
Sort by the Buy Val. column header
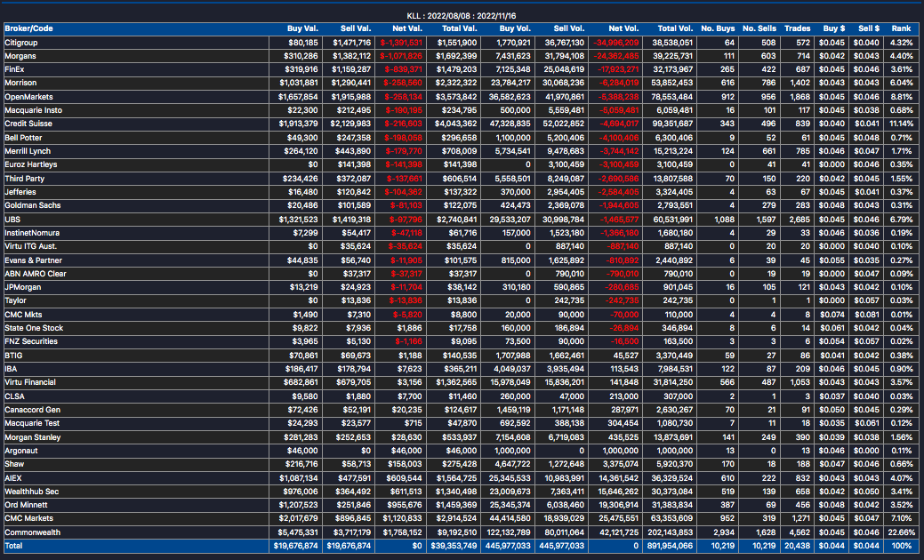(x=302, y=28)
